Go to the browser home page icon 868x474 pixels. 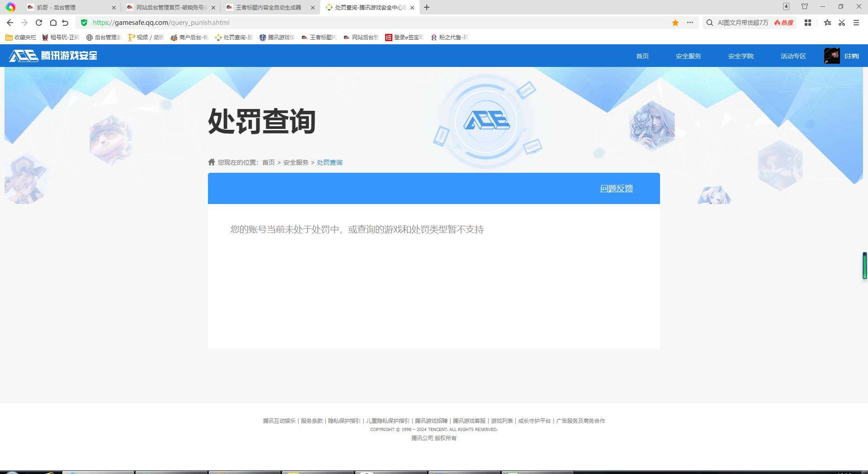(x=53, y=23)
